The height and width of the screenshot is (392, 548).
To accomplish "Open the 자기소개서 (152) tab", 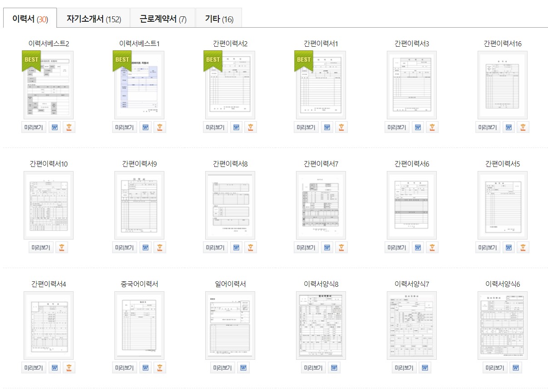I will [94, 19].
